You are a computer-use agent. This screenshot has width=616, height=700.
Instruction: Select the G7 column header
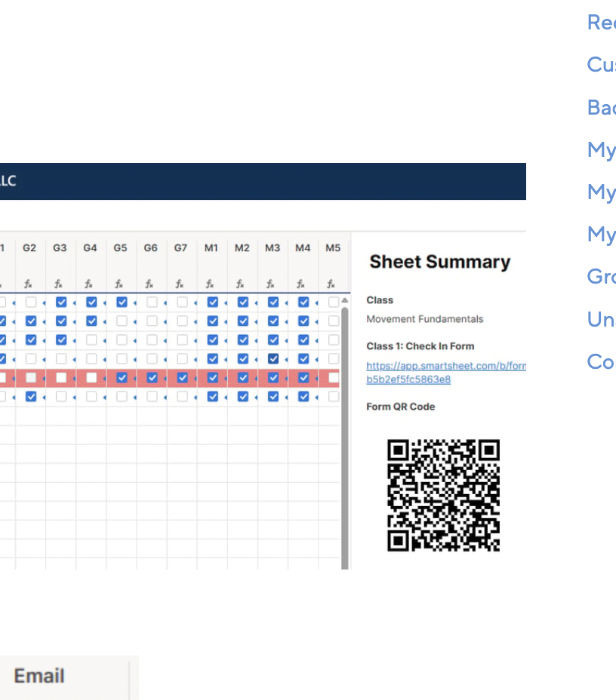pos(180,247)
